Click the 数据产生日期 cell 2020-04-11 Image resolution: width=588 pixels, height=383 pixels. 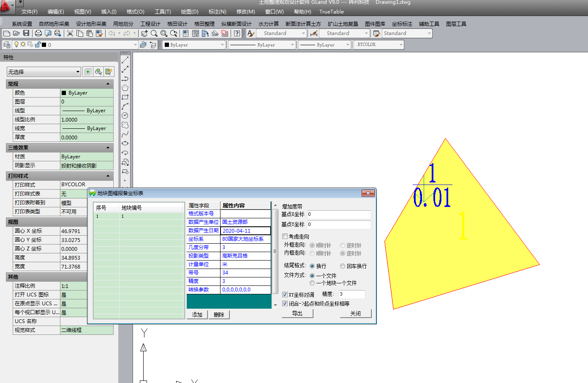point(246,231)
